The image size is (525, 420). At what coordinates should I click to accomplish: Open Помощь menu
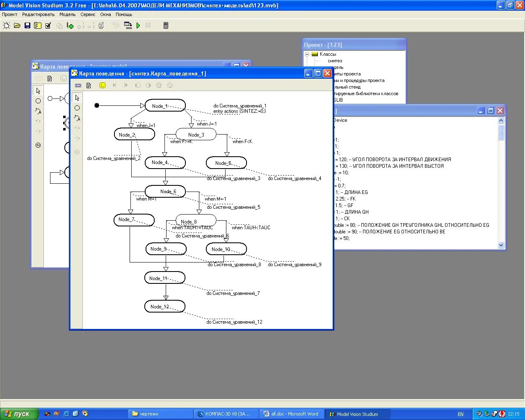pos(124,14)
